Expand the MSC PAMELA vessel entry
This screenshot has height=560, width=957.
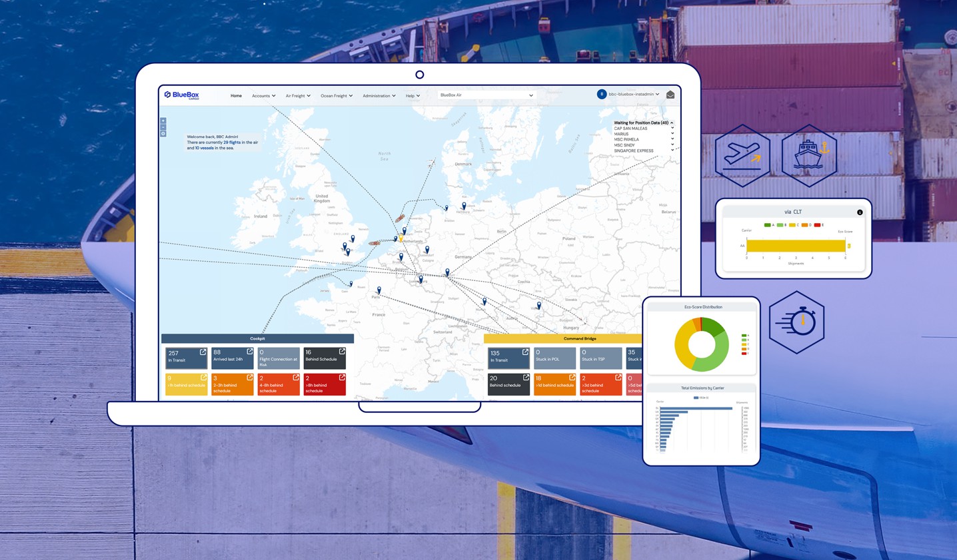pos(672,140)
